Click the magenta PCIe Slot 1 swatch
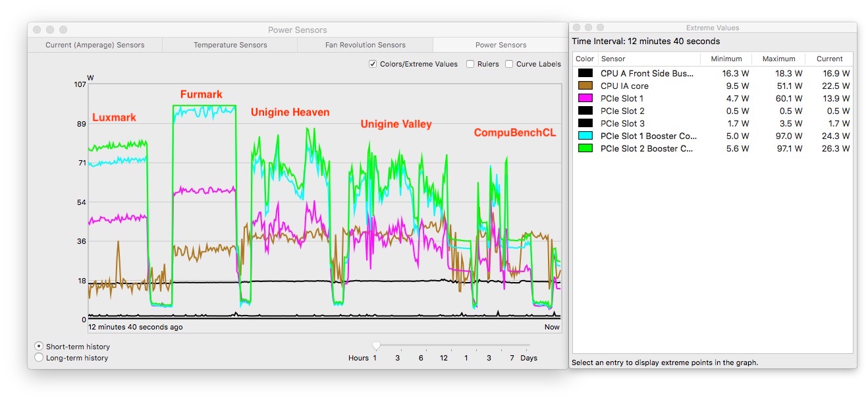The image size is (868, 402). [585, 98]
